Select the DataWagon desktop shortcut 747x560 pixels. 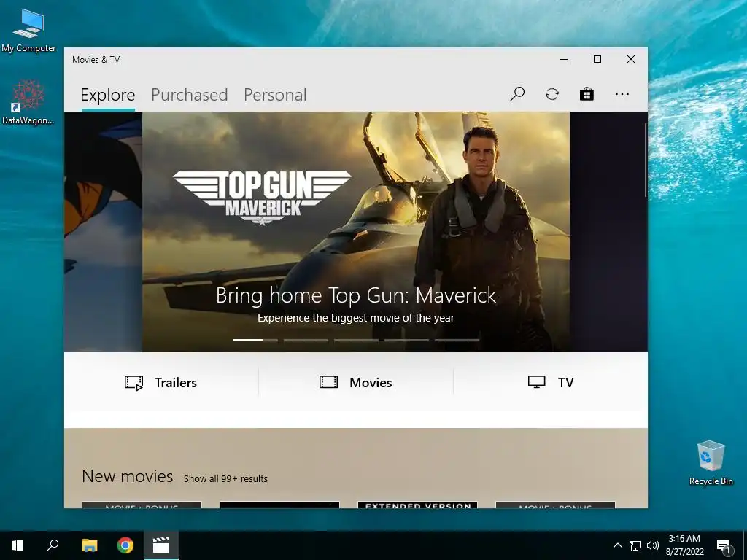click(28, 102)
